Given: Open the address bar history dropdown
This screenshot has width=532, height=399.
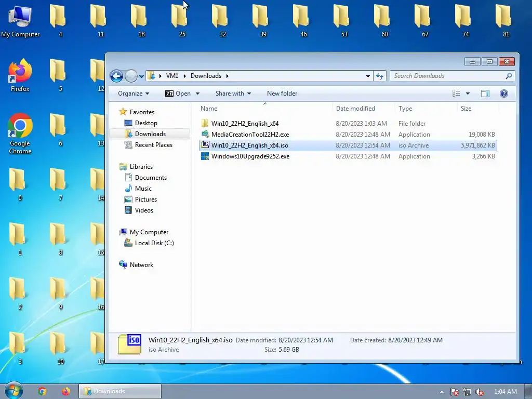Looking at the screenshot, I should (x=368, y=76).
